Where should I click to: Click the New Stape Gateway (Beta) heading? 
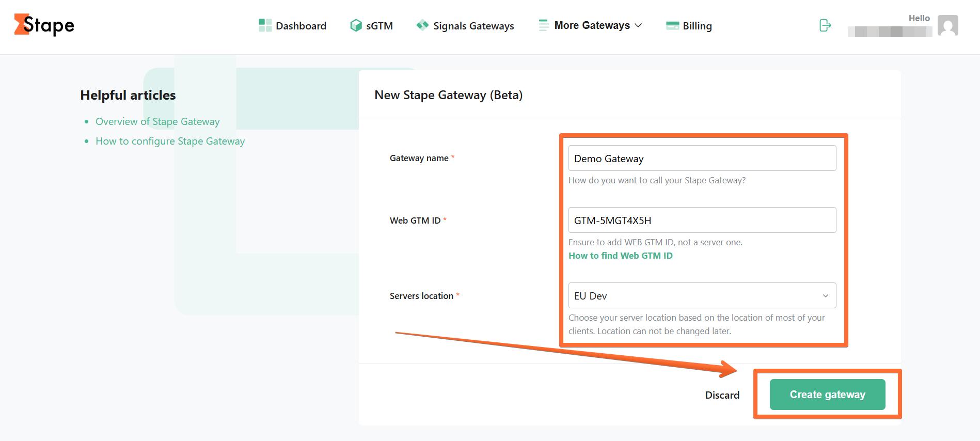449,95
